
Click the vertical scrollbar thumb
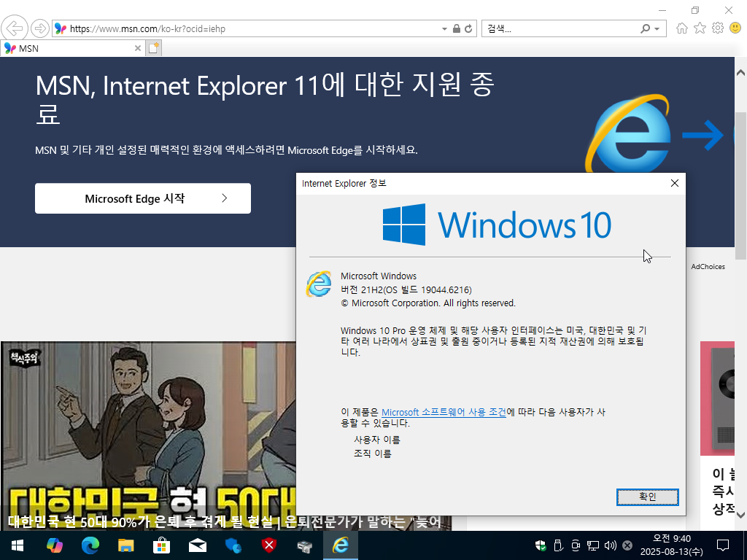click(x=740, y=186)
